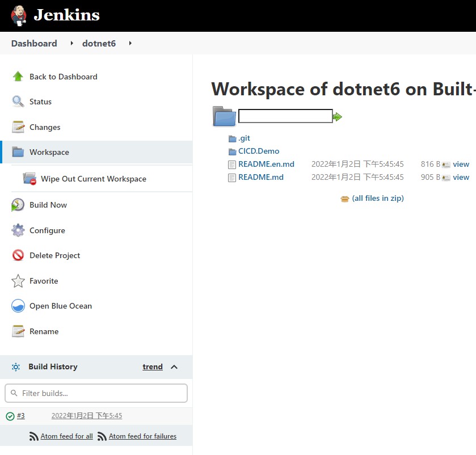Click the green Back to Dashboard arrow icon
This screenshot has width=476, height=455.
(x=18, y=77)
